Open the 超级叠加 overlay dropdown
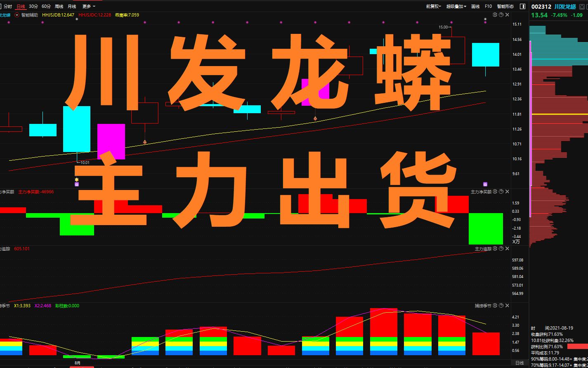The height and width of the screenshot is (368, 588). click(x=456, y=6)
